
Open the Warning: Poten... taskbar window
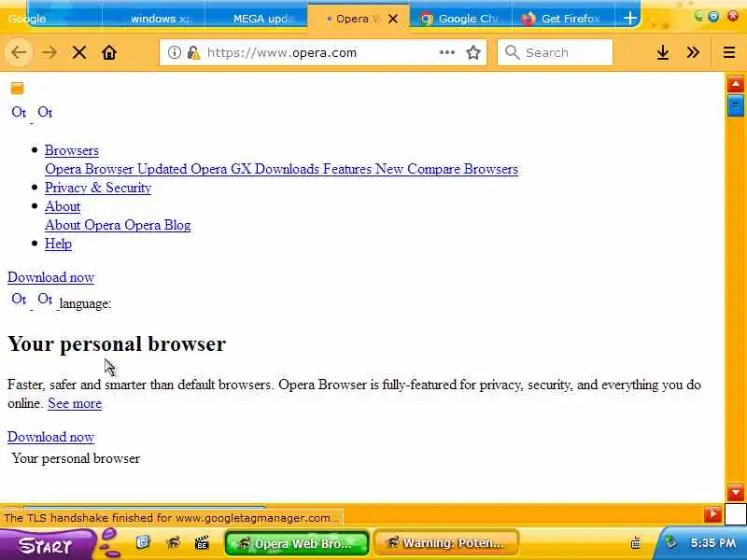(446, 543)
